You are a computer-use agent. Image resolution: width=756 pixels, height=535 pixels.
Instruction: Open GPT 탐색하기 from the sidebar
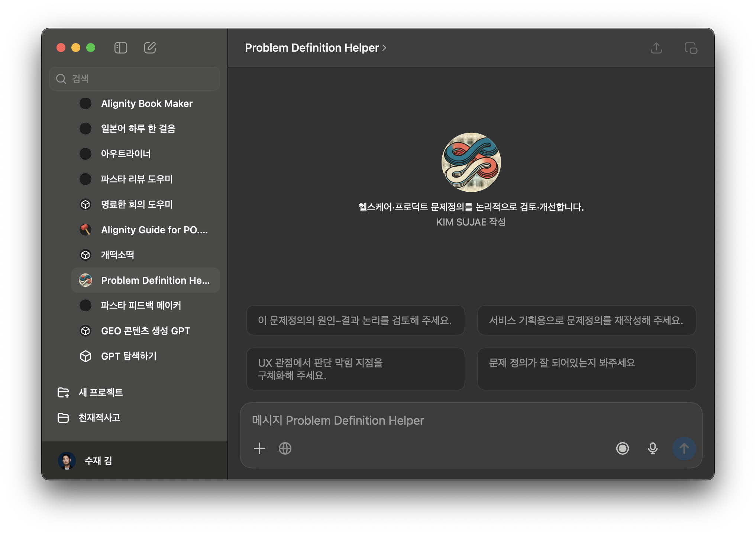point(128,356)
